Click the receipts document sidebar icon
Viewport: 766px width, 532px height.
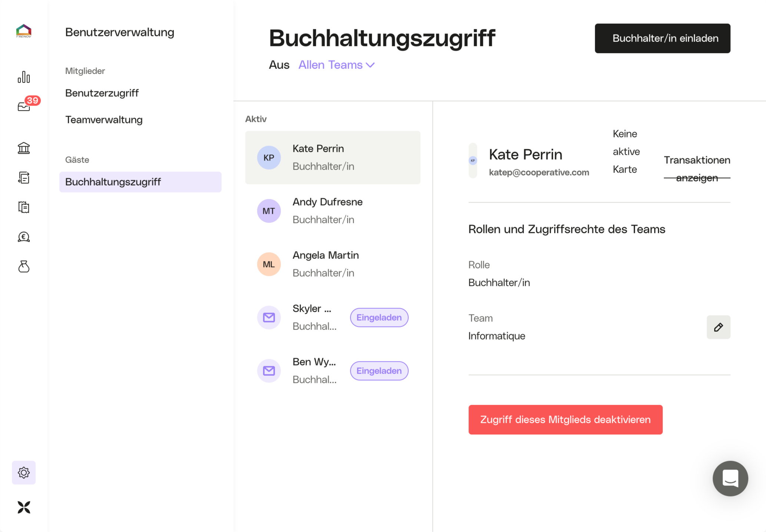click(24, 207)
